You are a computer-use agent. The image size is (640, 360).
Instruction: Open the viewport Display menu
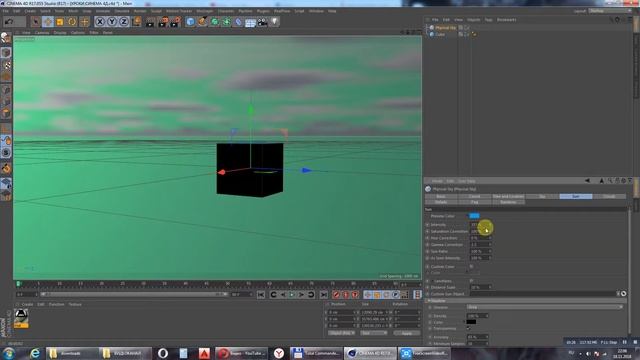click(x=60, y=33)
